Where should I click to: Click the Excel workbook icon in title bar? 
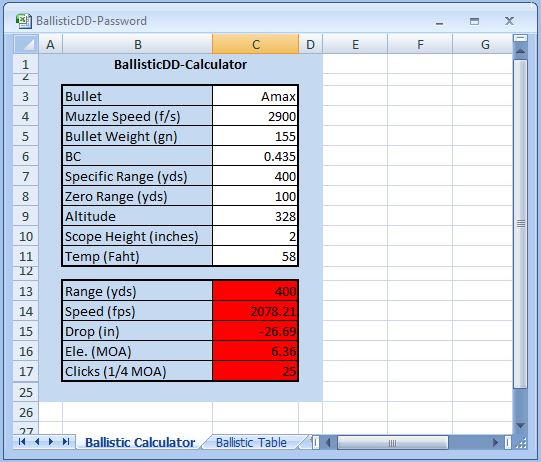(23, 21)
